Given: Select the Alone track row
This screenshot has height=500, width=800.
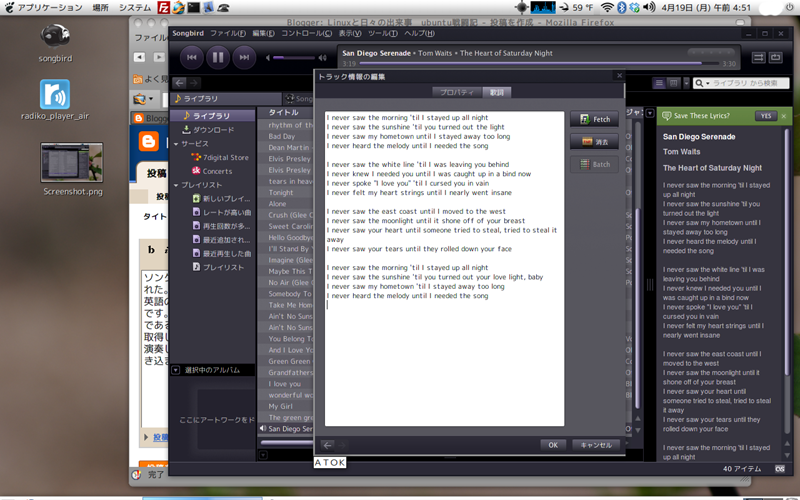Looking at the screenshot, I should (x=286, y=204).
